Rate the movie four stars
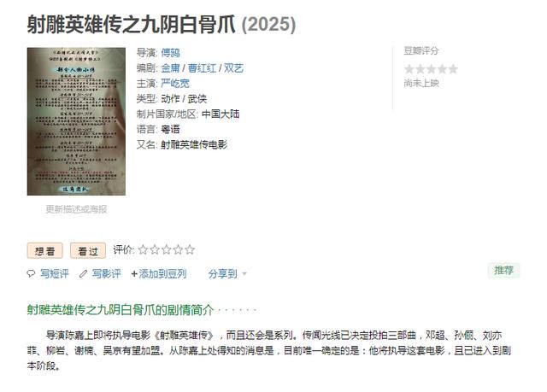This screenshot has width=547, height=392. click(x=178, y=249)
